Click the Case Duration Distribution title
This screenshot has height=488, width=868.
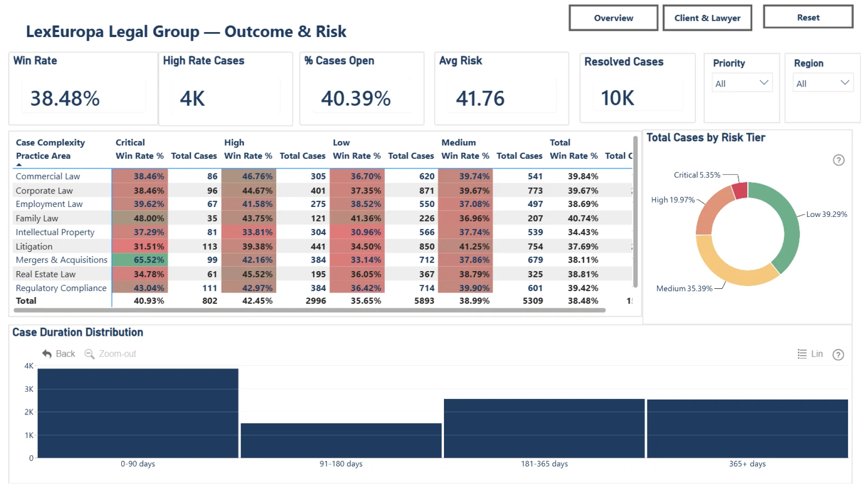pyautogui.click(x=78, y=332)
